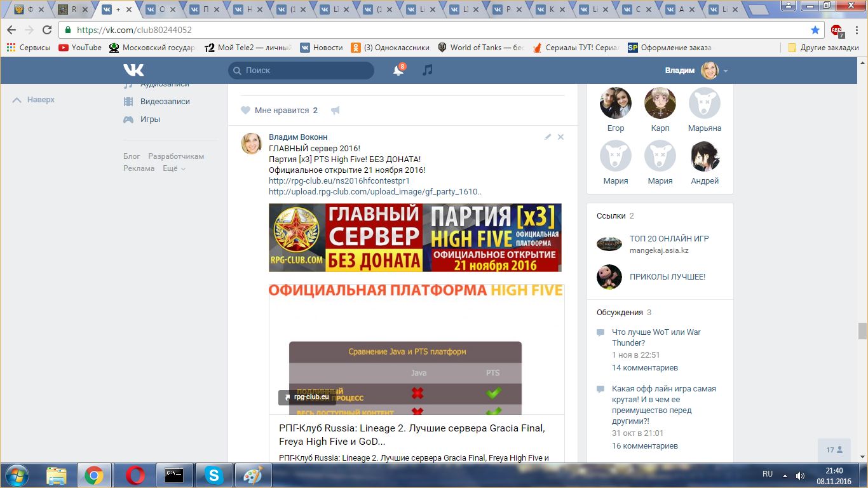
Task: Open Paint from the taskbar
Action: coord(253,475)
